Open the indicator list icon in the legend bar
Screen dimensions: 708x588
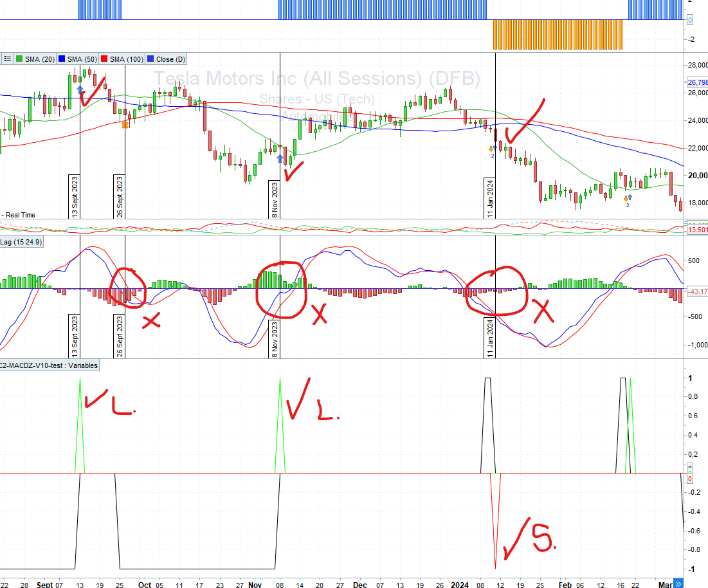8,59
